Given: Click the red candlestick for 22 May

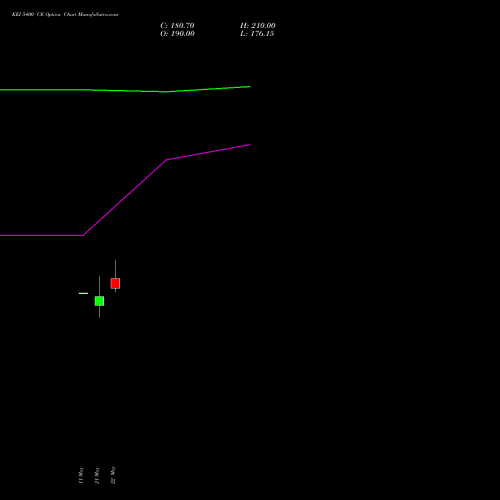Looking at the screenshot, I should [115, 283].
